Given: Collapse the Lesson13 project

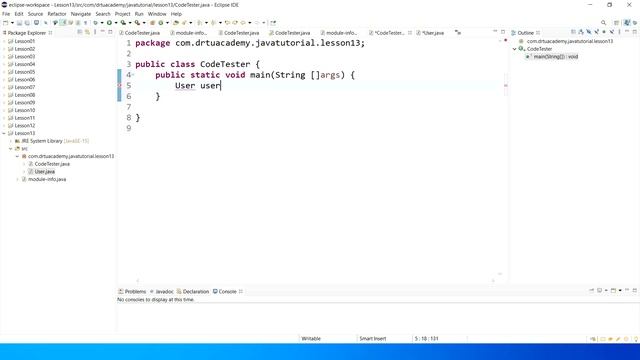Looking at the screenshot, I should (x=4, y=133).
